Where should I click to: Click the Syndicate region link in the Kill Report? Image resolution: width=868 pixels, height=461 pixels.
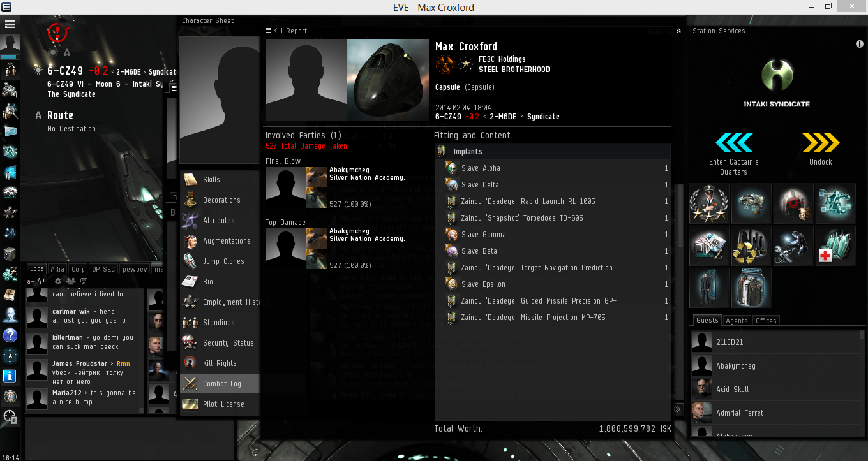[543, 117]
